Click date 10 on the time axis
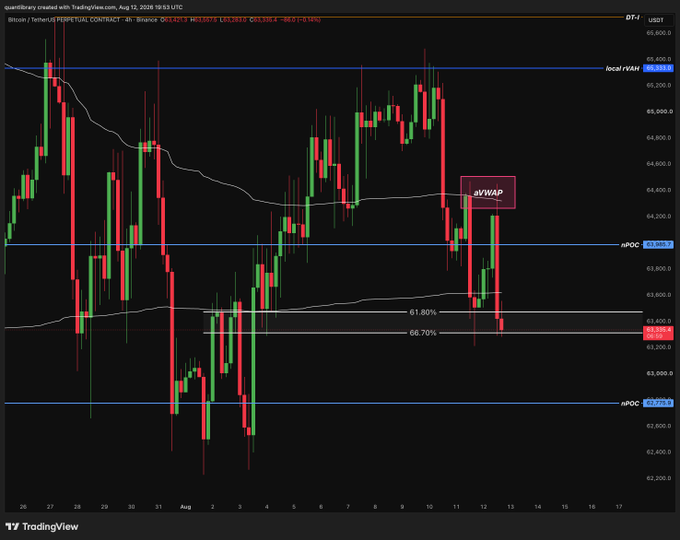The image size is (680, 540). [429, 507]
